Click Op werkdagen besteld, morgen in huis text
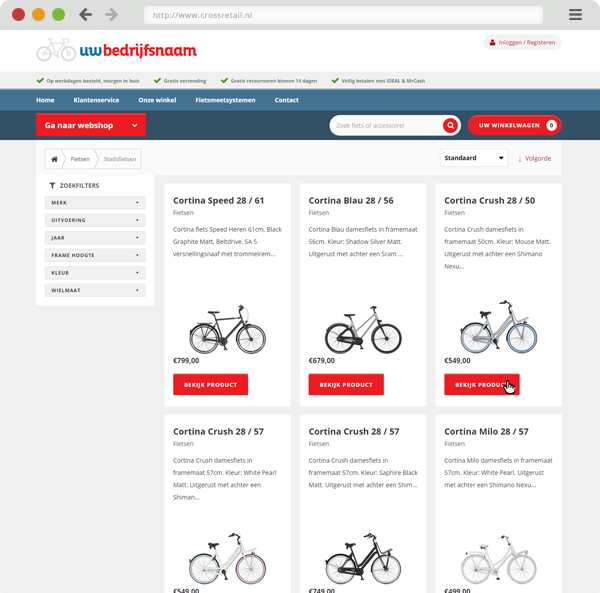Image resolution: width=600 pixels, height=593 pixels. tap(93, 81)
